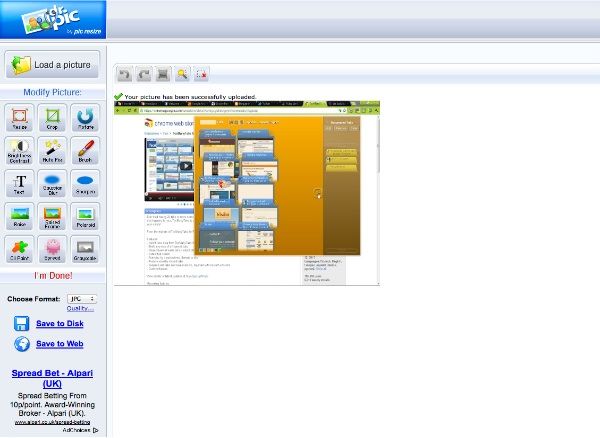The image size is (600, 438).
Task: Add text with the Text tool
Action: click(20, 184)
